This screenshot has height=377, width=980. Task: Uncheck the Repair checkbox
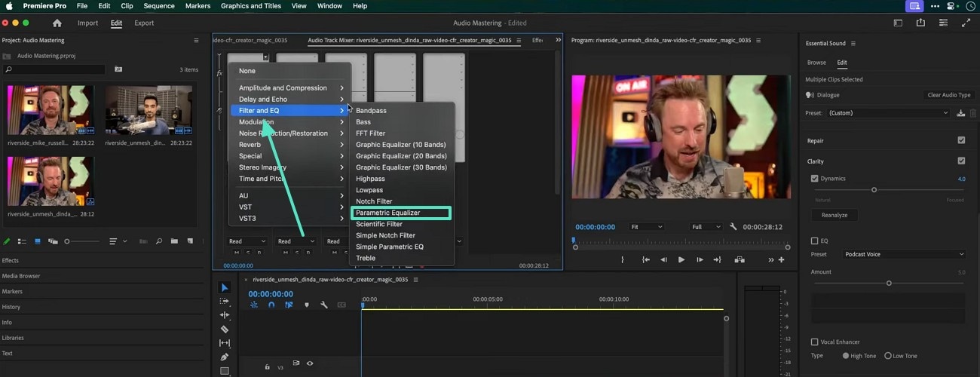click(x=961, y=140)
